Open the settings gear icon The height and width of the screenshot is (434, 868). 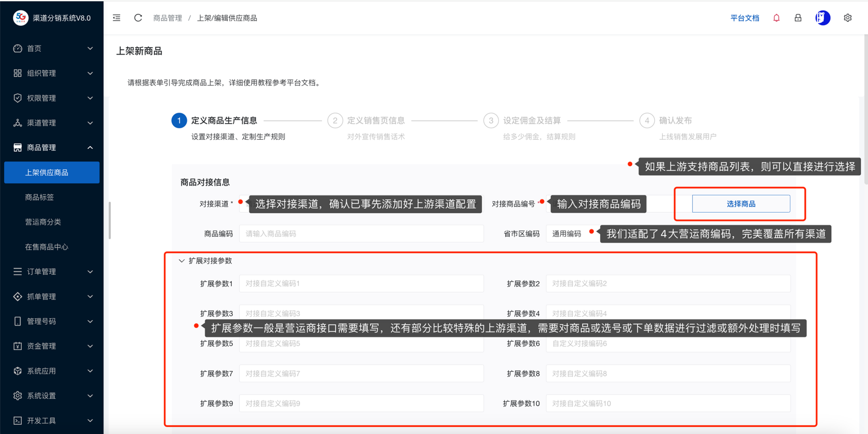(847, 18)
